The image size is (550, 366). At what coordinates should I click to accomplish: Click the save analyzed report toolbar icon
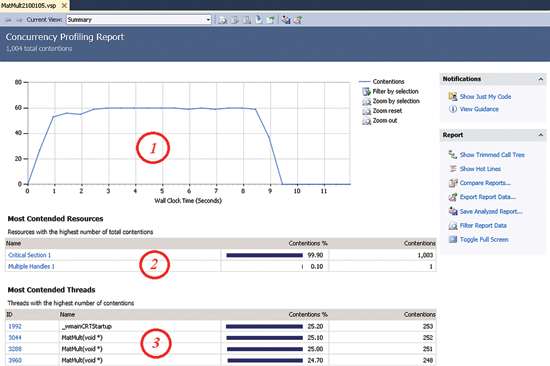point(286,20)
